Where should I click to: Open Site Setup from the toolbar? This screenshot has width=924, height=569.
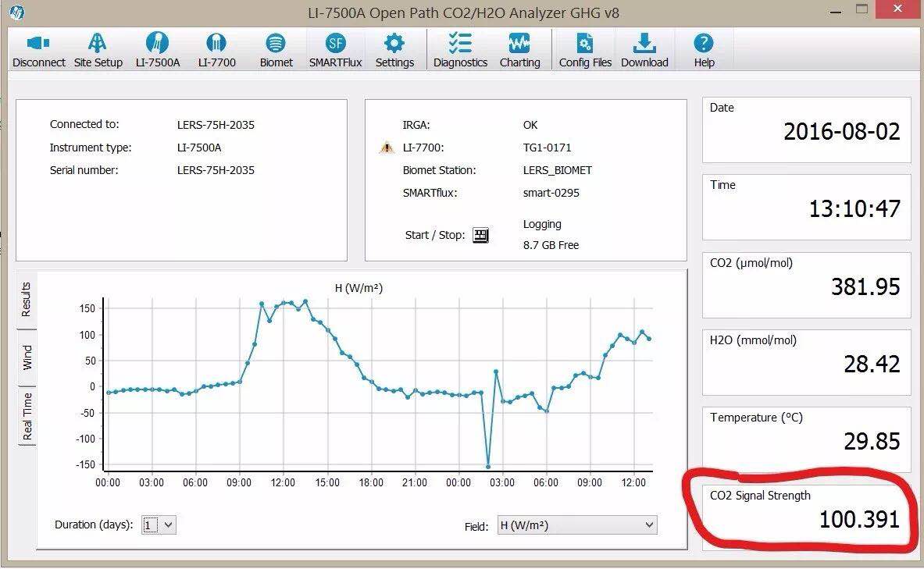coord(98,50)
